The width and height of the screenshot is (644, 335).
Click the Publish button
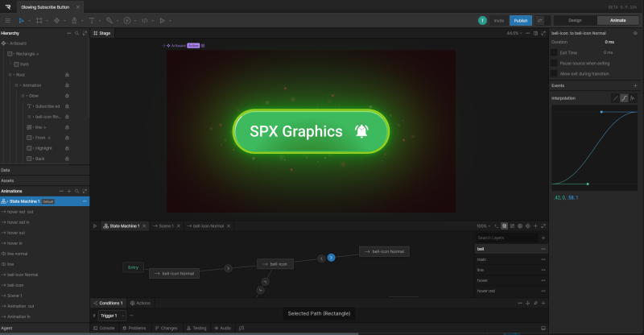520,20
